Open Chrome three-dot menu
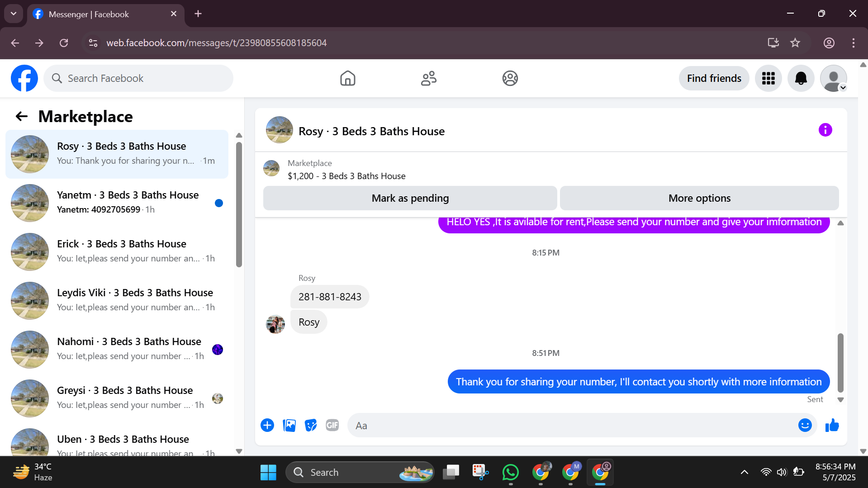This screenshot has height=488, width=868. coord(853,43)
